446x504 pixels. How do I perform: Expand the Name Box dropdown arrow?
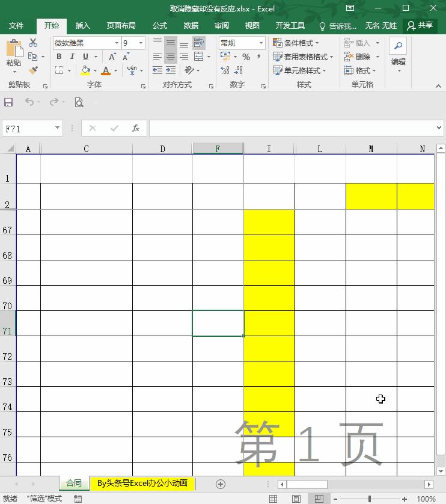pos(57,128)
